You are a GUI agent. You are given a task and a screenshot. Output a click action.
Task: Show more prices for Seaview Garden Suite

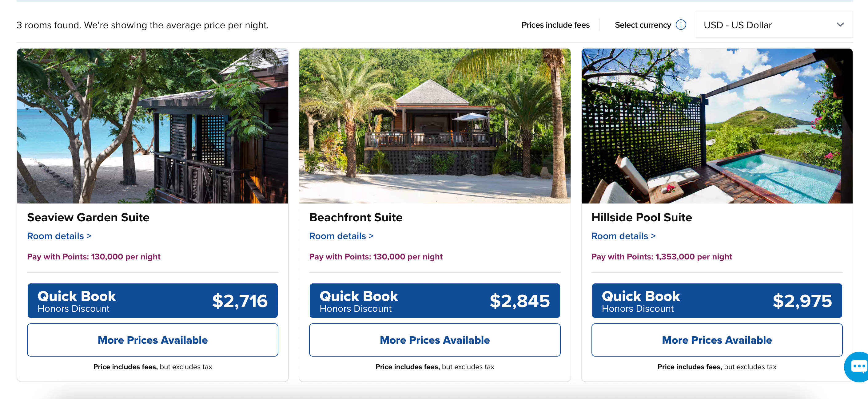tap(152, 340)
